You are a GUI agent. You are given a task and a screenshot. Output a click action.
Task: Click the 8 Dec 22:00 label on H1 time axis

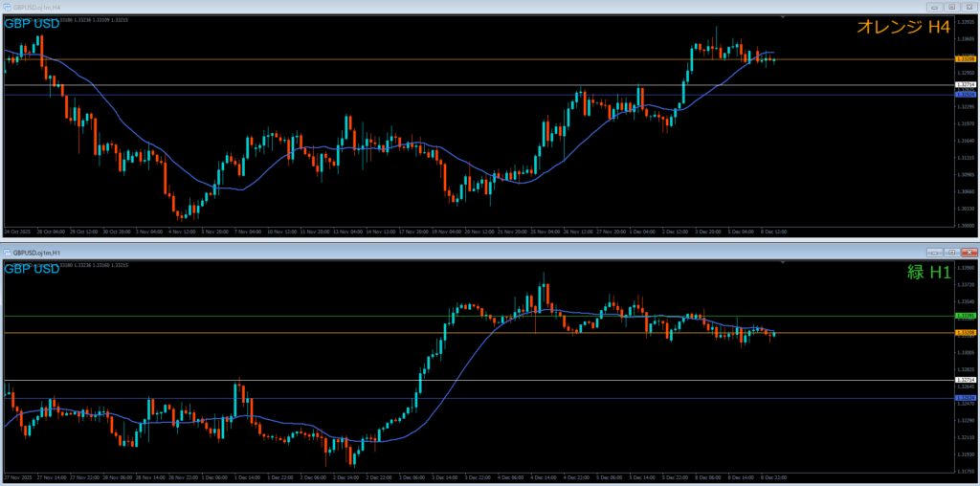(x=773, y=476)
